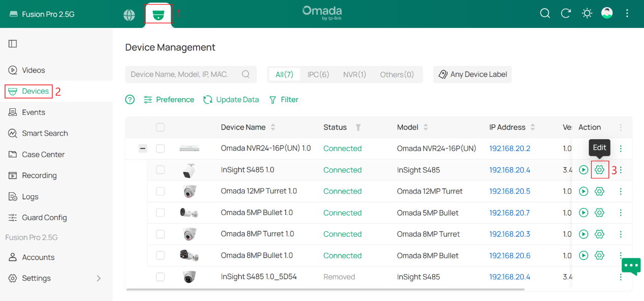Filter the Status column
This screenshot has height=301, width=644.
[x=358, y=127]
